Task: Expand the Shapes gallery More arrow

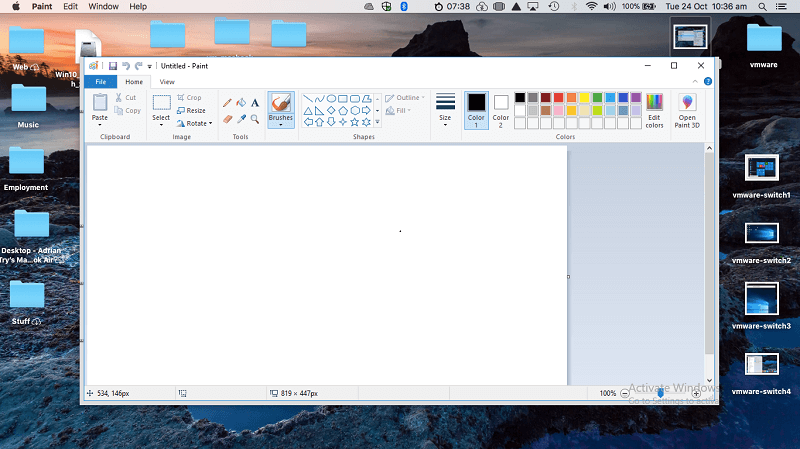Action: click(x=378, y=122)
